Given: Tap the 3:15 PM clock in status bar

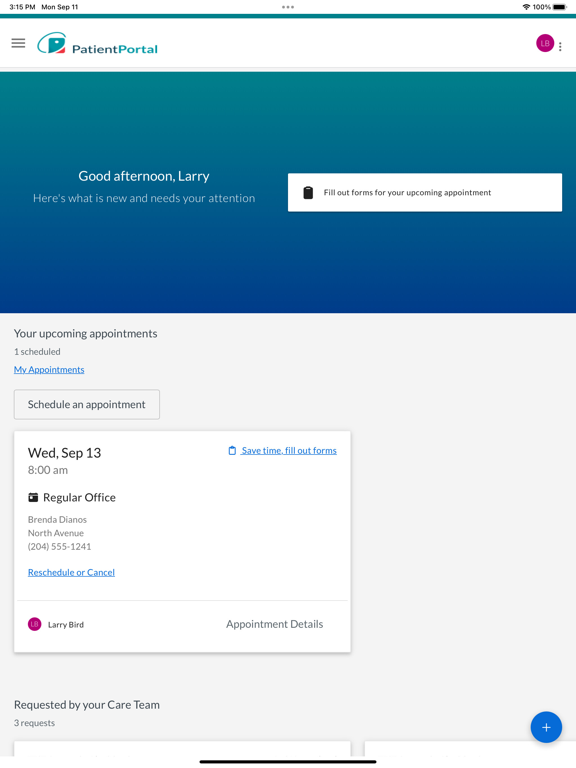Looking at the screenshot, I should [22, 7].
